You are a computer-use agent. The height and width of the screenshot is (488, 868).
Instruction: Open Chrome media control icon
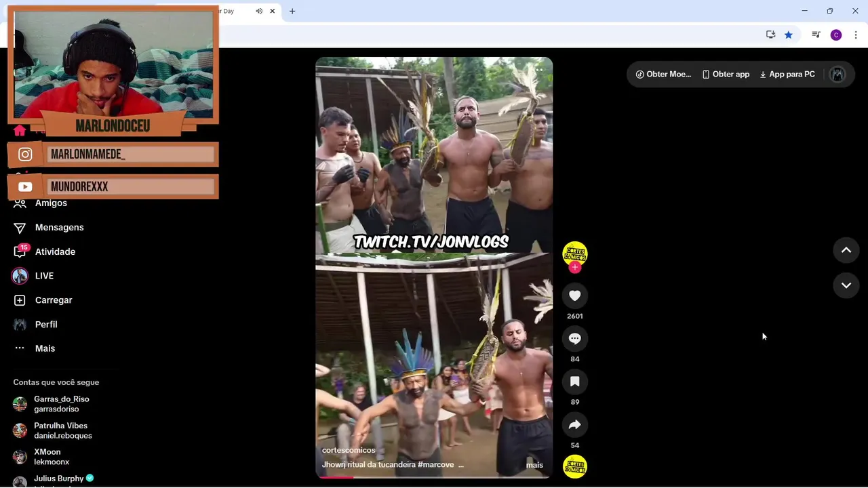coord(816,35)
